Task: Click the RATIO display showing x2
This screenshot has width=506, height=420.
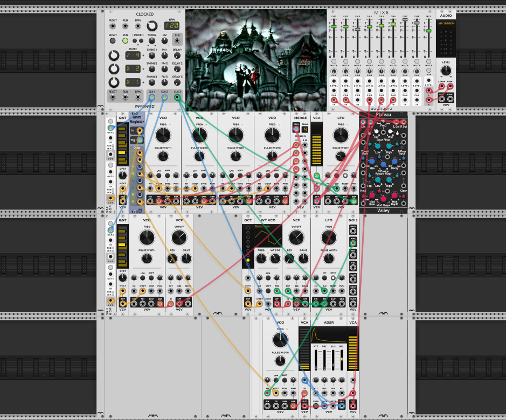Action: 133,69
